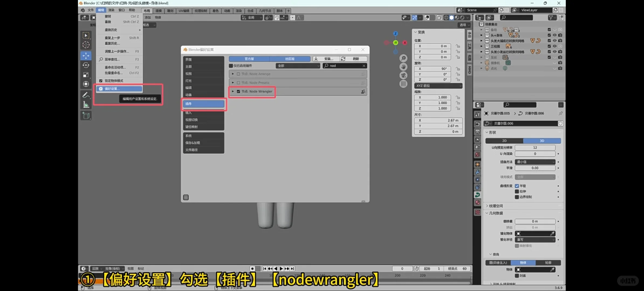This screenshot has height=291, width=644.
Task: Select the Add Cube tool
Action: click(86, 115)
